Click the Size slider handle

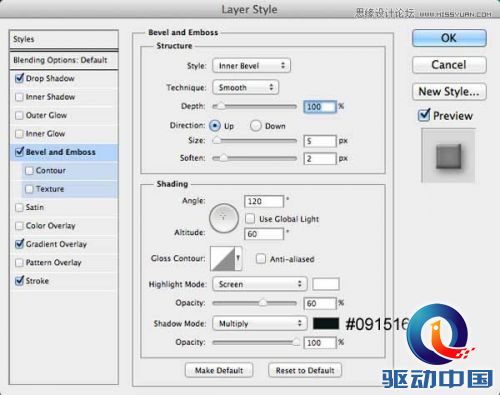pyautogui.click(x=217, y=140)
